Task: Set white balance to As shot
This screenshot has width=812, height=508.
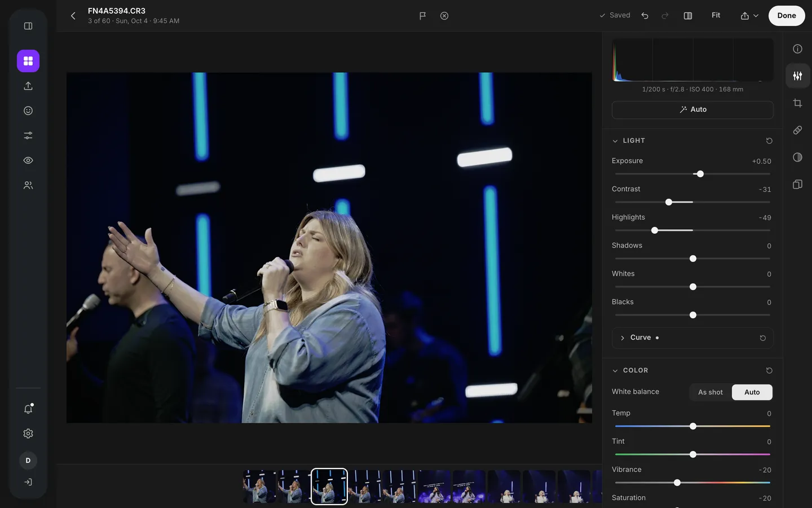Action: (710, 392)
